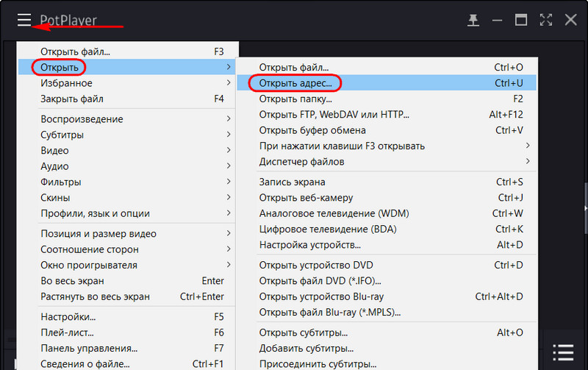The height and width of the screenshot is (370, 588).
Task: Expand the Фильтры submenu
Action: (127, 182)
